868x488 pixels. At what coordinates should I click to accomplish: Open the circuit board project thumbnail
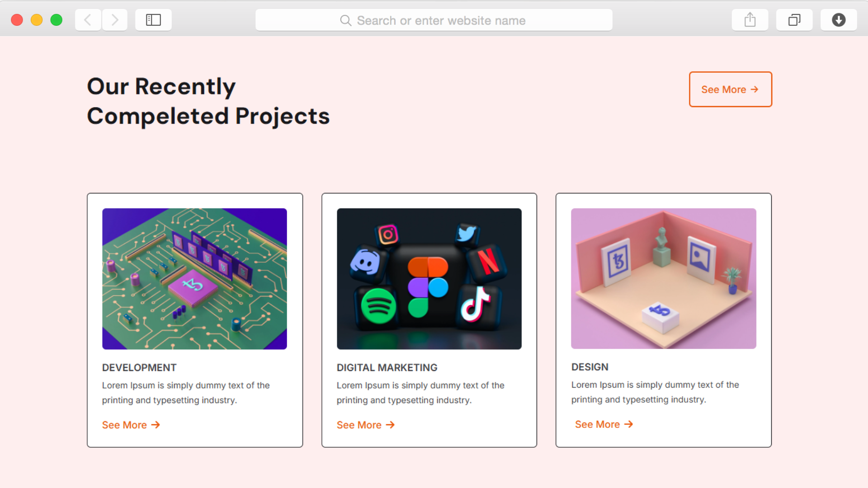194,279
